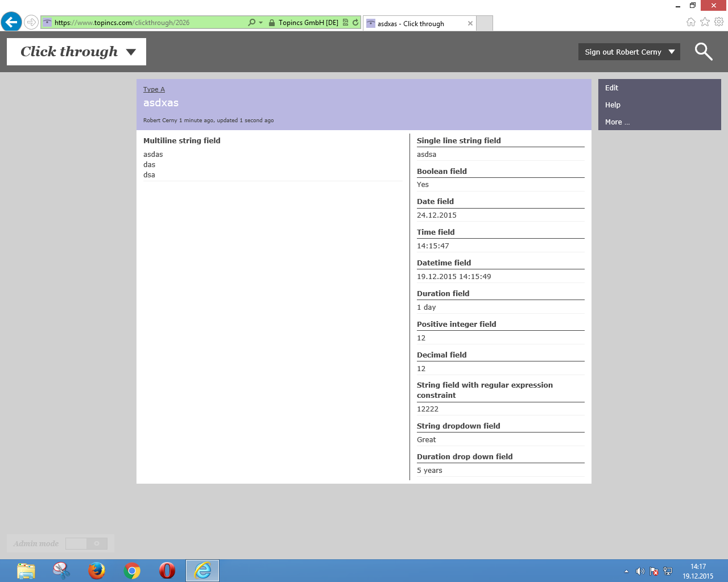Open browser tools gear icon
The image size is (728, 582).
pos(719,22)
